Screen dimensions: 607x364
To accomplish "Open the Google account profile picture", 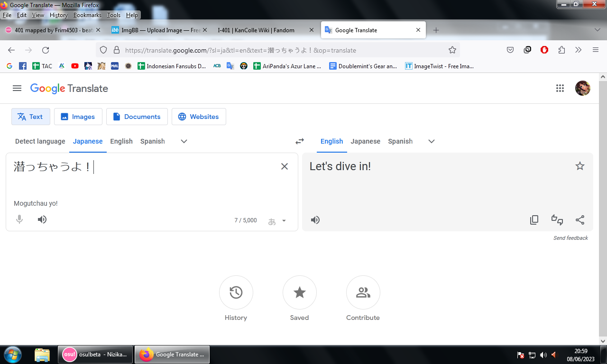I will 583,88.
